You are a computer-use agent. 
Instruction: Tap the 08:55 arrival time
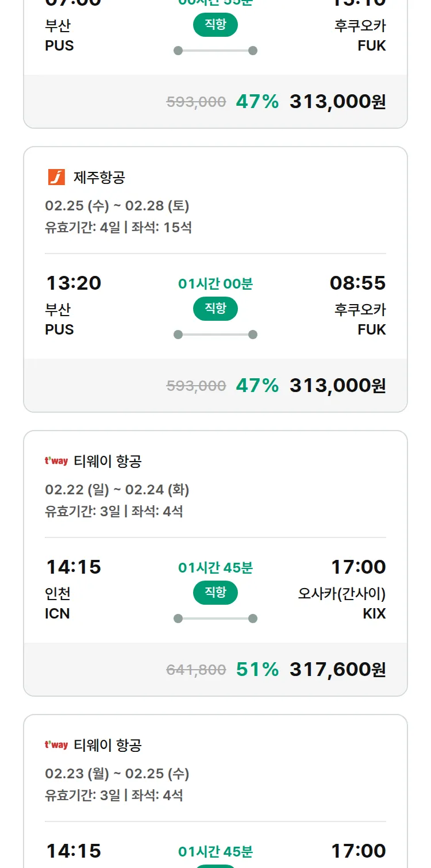[x=357, y=283]
